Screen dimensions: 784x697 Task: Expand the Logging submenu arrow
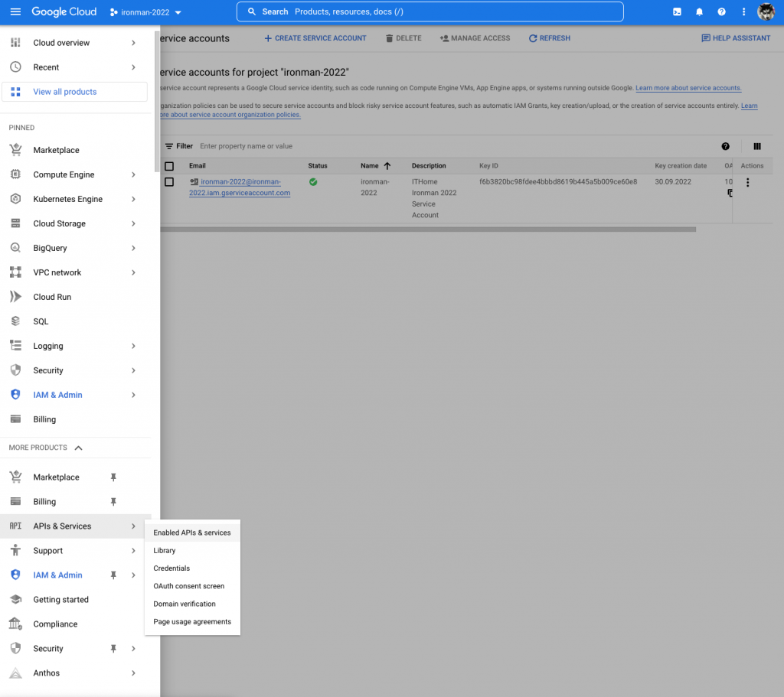click(x=133, y=346)
